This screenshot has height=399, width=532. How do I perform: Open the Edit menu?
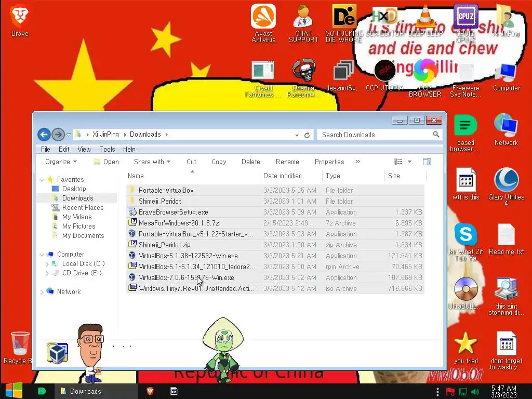coord(64,149)
